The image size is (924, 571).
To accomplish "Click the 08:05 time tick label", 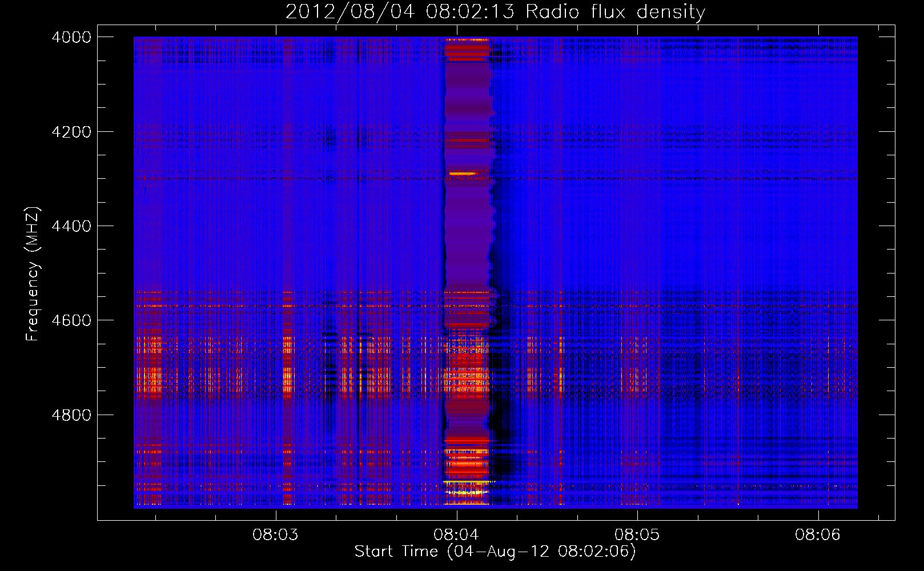I will [637, 535].
